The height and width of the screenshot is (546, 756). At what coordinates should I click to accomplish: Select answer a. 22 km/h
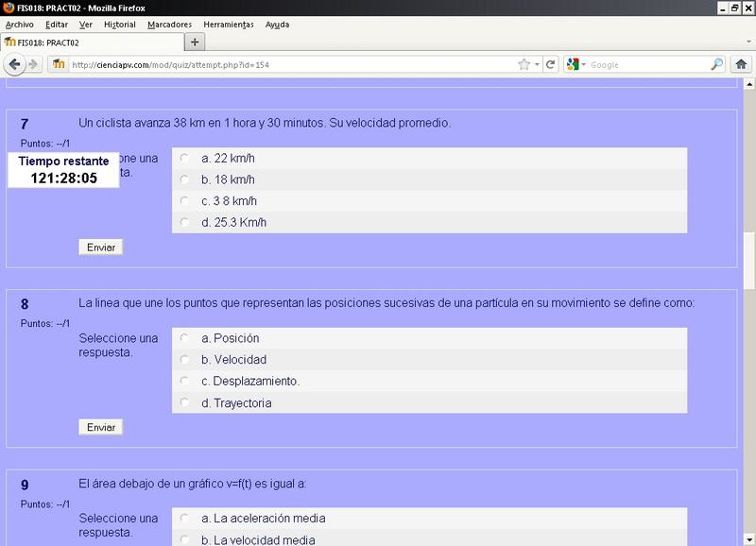(x=184, y=158)
